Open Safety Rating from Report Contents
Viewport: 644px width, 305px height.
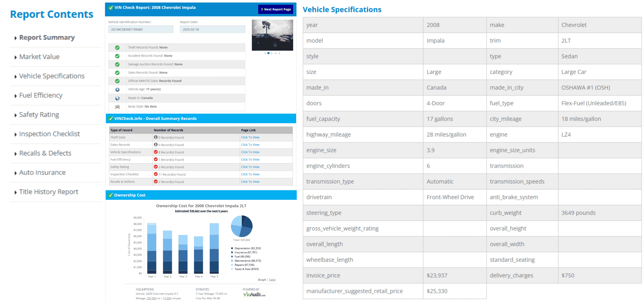pyautogui.click(x=39, y=115)
